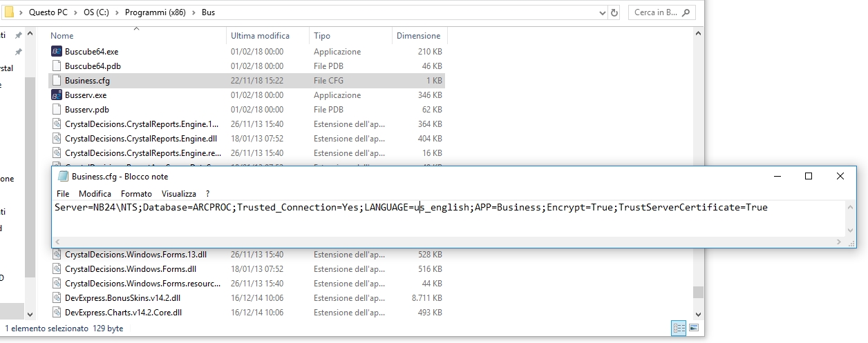Switch Explorer to details view
The width and height of the screenshot is (868, 343).
pyautogui.click(x=679, y=328)
